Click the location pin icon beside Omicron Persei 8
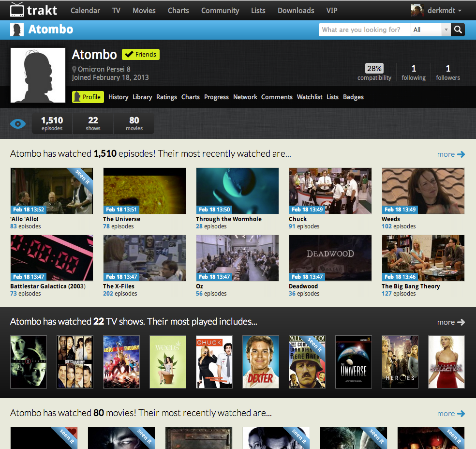Viewport: 476px width, 449px height. [x=74, y=70]
